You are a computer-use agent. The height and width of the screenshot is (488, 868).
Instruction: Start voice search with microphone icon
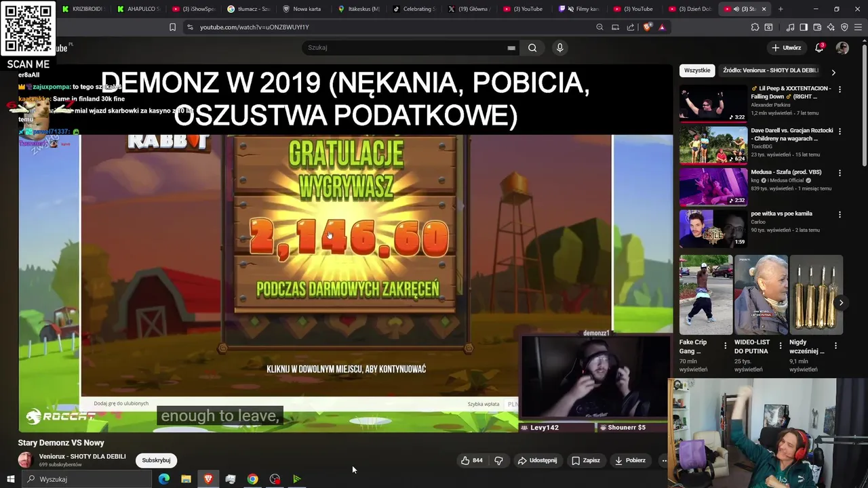(559, 47)
